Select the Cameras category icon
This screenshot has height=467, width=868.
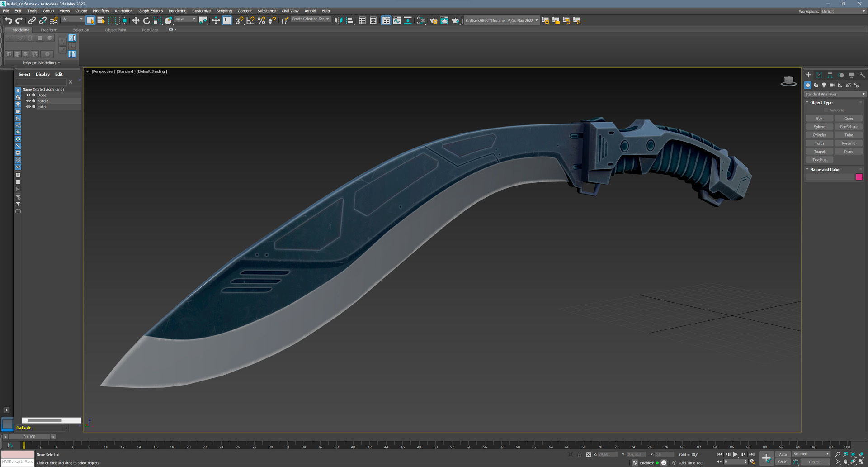(x=832, y=85)
